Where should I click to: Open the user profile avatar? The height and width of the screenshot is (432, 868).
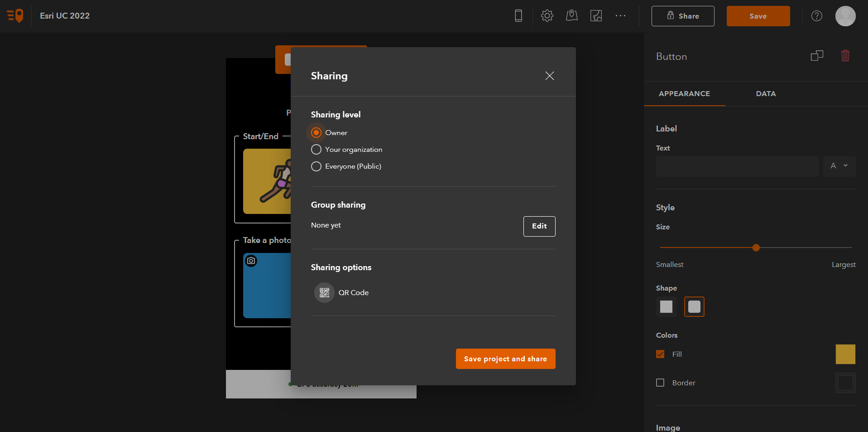[x=845, y=16]
